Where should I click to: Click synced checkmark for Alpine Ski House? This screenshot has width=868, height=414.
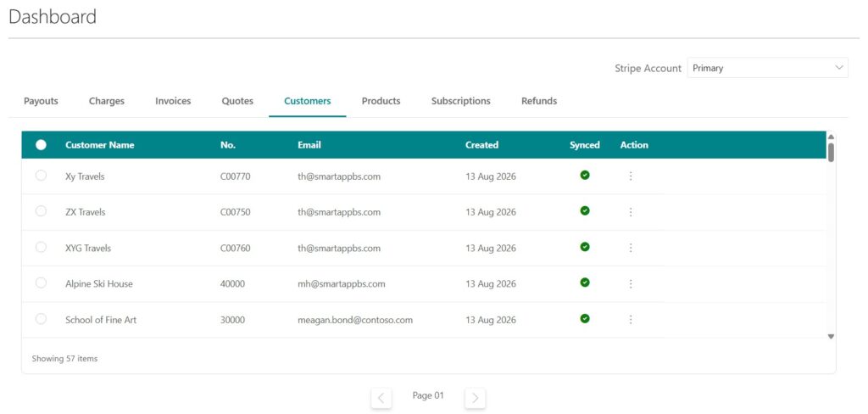click(x=585, y=283)
